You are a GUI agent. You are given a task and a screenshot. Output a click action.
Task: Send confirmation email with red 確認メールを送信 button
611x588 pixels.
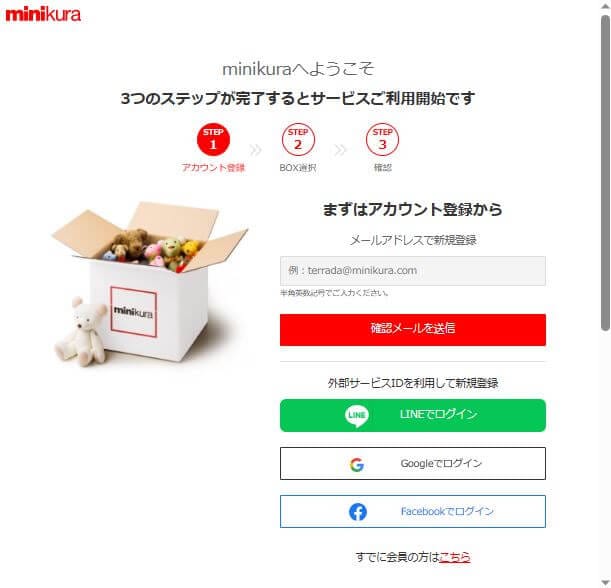pyautogui.click(x=413, y=330)
